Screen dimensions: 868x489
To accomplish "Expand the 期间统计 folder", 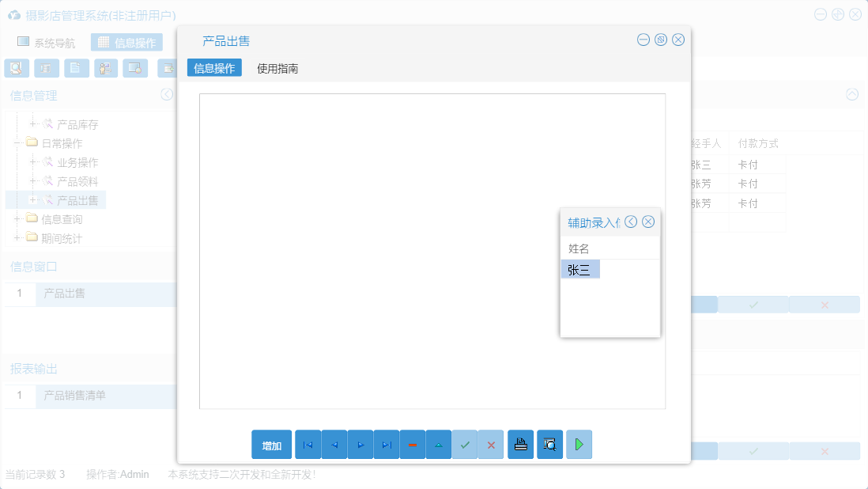I will (x=17, y=238).
